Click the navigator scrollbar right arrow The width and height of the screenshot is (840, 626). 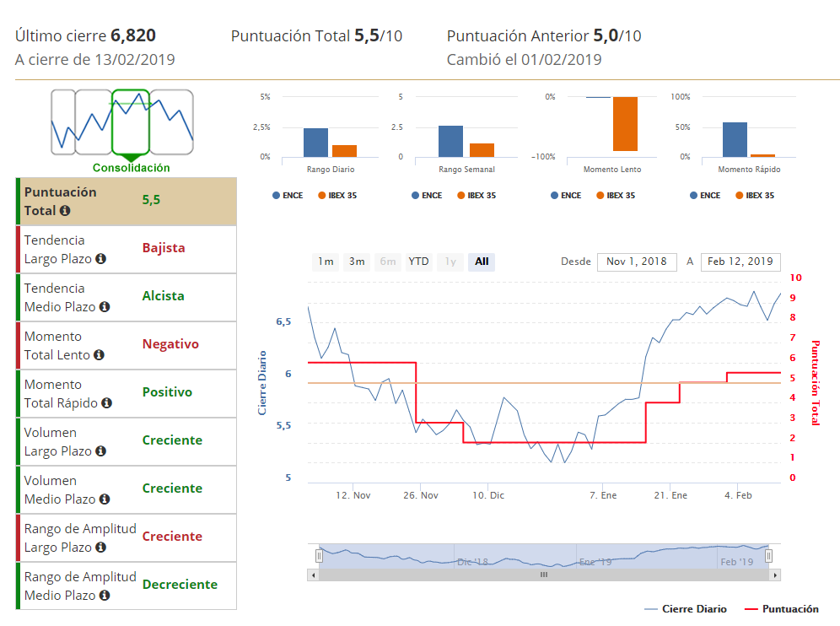[775, 575]
